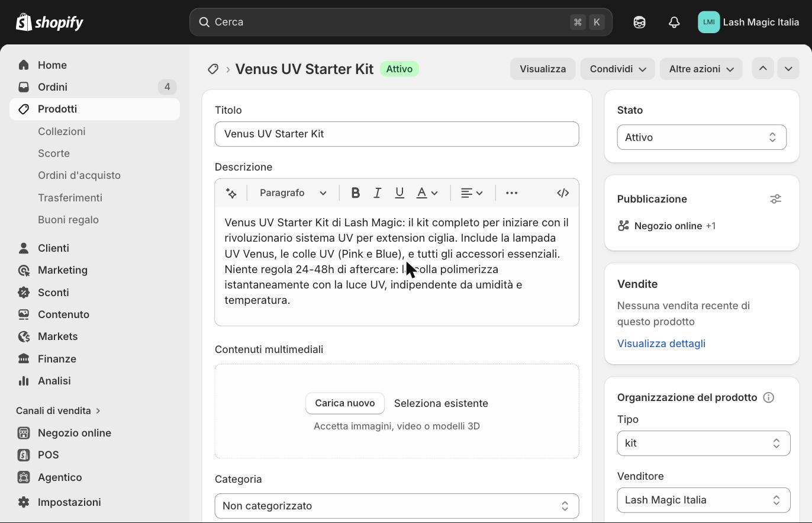812x523 pixels.
Task: Click Carica nuovo upload button
Action: [345, 403]
